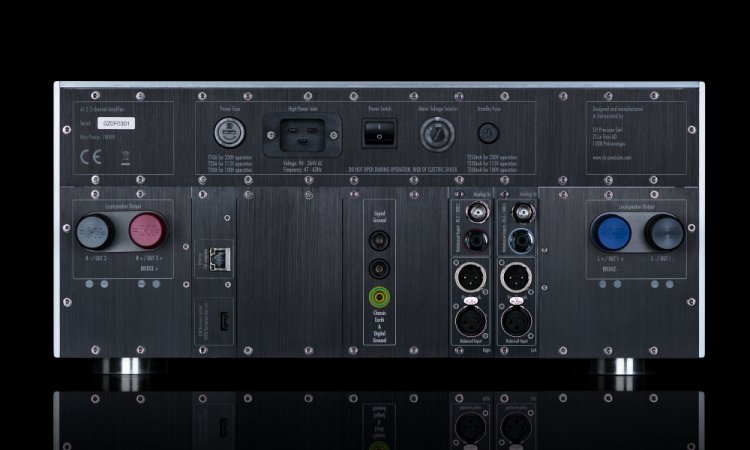Click the grey R- / OUT 2- binding post
This screenshot has height=450, width=750.
(x=95, y=232)
